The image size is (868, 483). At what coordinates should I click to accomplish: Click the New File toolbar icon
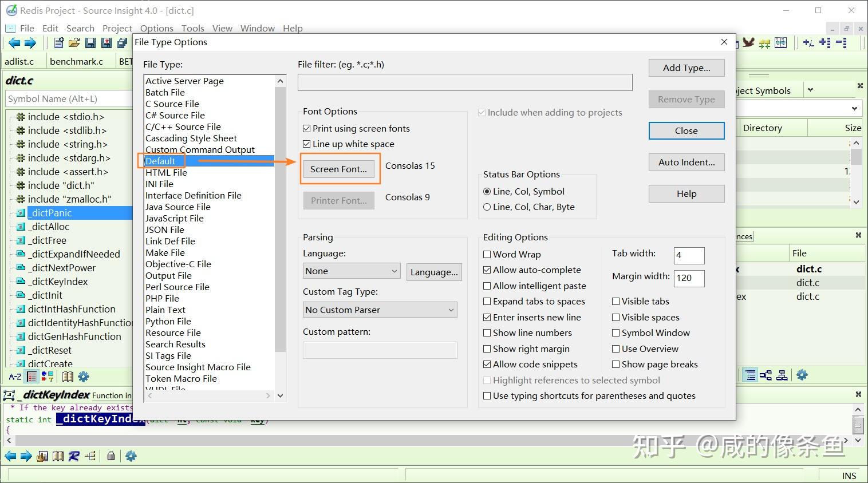pos(59,43)
